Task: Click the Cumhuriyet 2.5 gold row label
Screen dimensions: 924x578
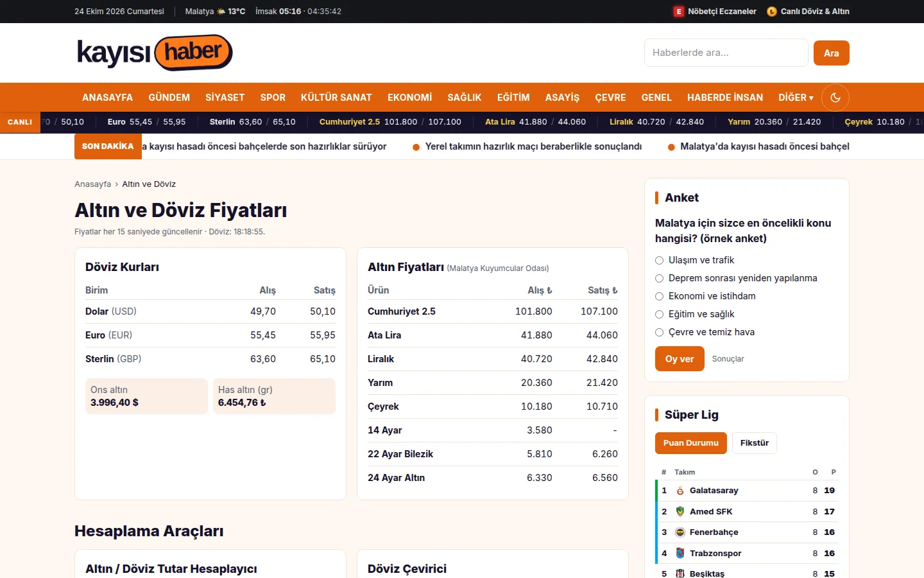Action: coord(402,311)
